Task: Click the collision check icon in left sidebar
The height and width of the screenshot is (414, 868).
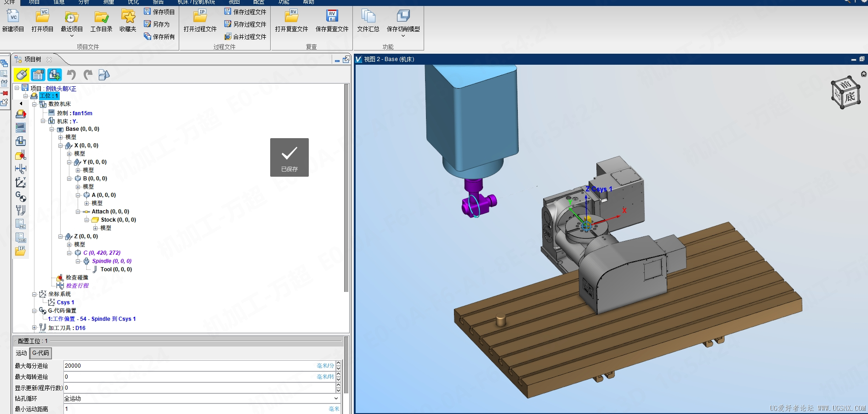Action: click(21, 155)
